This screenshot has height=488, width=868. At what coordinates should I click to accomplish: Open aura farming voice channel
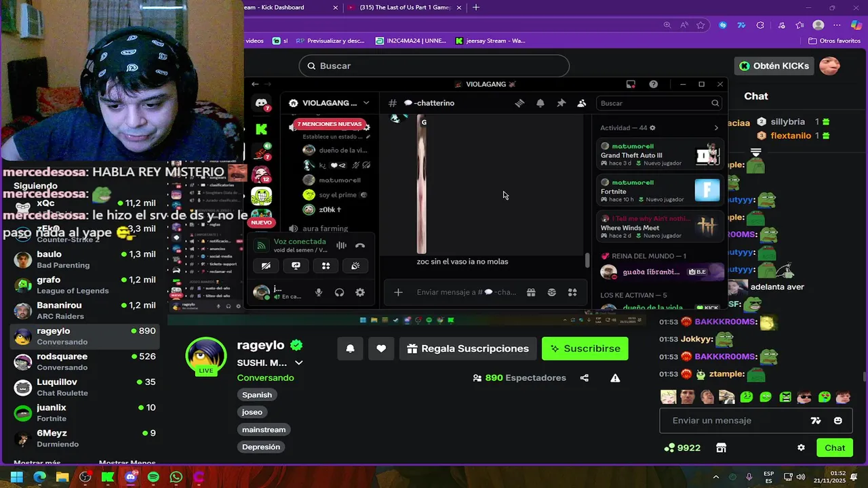coord(325,228)
